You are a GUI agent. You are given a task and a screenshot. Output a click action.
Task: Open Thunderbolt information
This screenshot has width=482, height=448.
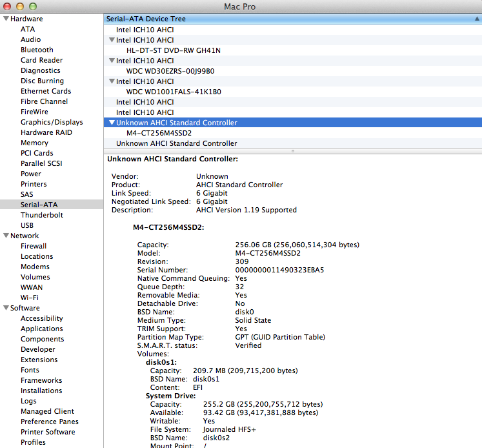[x=42, y=215]
